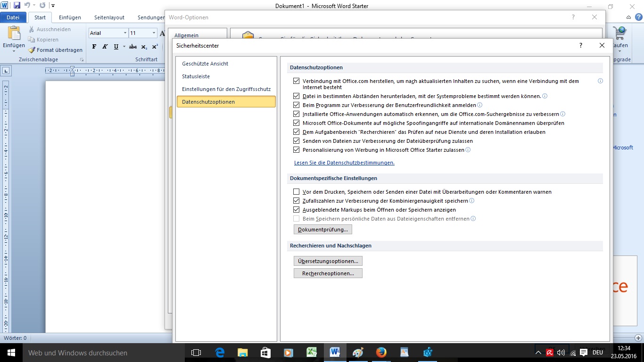Toggle underline U formatting in ribbon
The width and height of the screenshot is (644, 362).
(116, 47)
